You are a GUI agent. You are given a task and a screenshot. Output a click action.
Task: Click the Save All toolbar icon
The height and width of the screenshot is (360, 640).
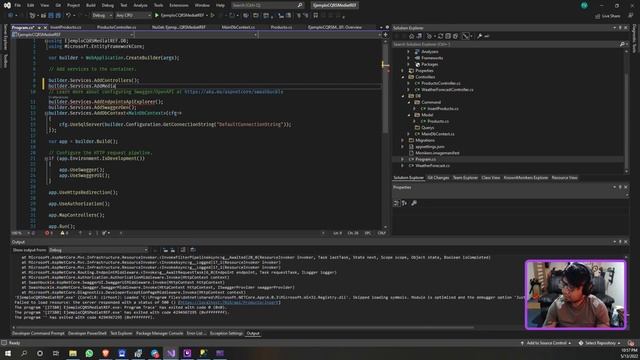click(58, 16)
